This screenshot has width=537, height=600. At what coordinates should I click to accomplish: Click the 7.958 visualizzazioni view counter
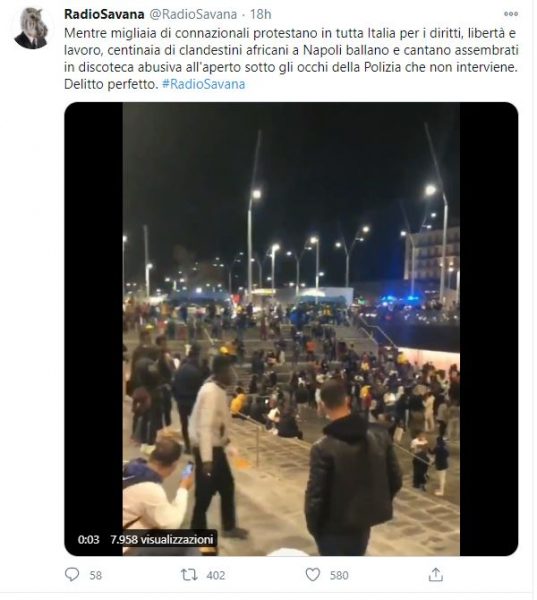coord(162,540)
